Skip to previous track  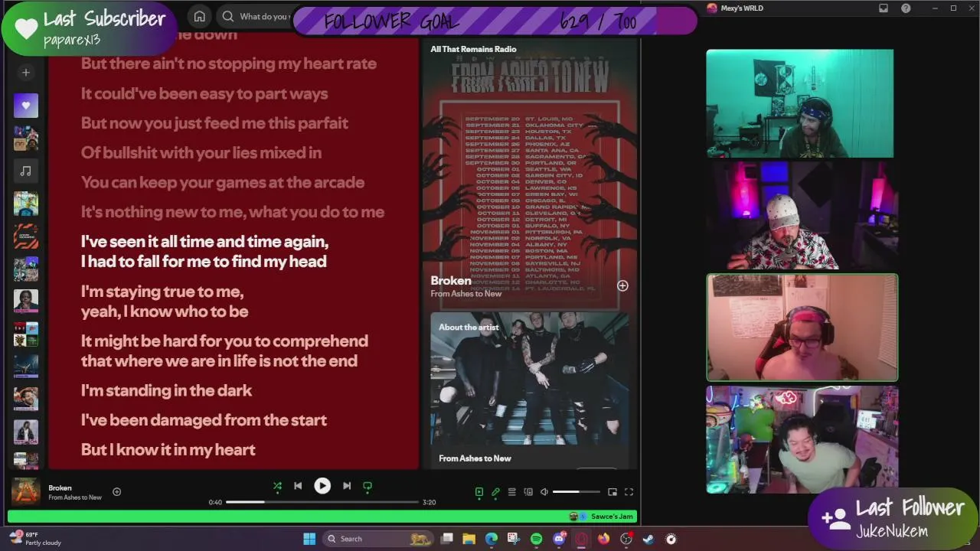coord(298,486)
